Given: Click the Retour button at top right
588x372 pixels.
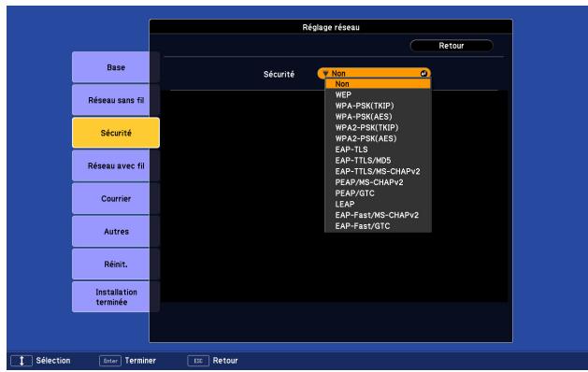Looking at the screenshot, I should click(452, 46).
